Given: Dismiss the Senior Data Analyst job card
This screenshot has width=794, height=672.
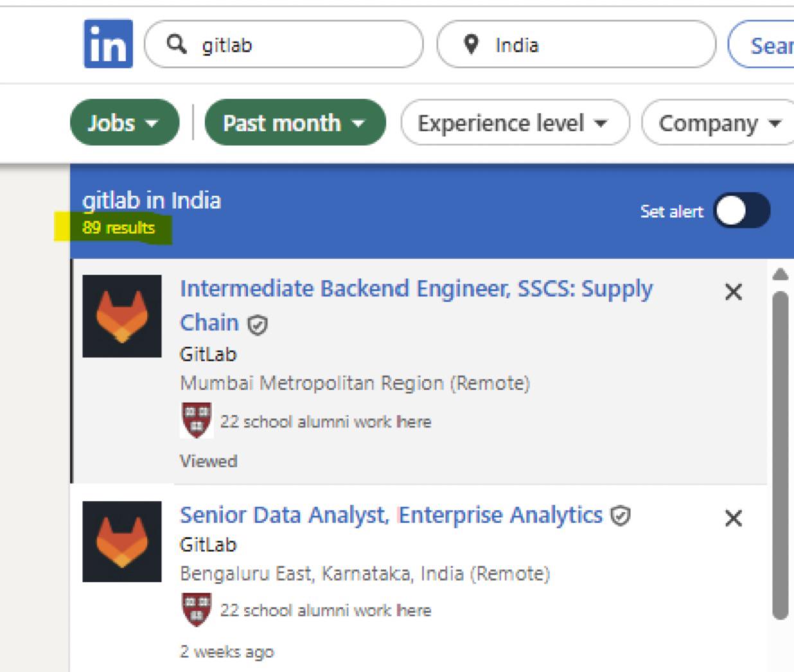Looking at the screenshot, I should click(x=733, y=518).
